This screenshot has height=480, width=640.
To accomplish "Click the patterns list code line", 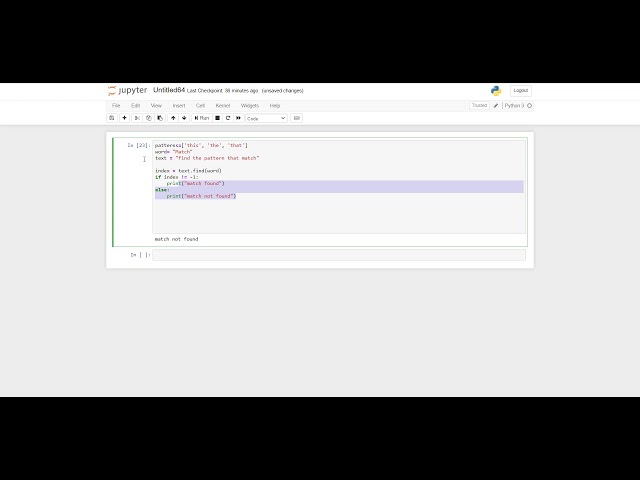I will (x=201, y=145).
